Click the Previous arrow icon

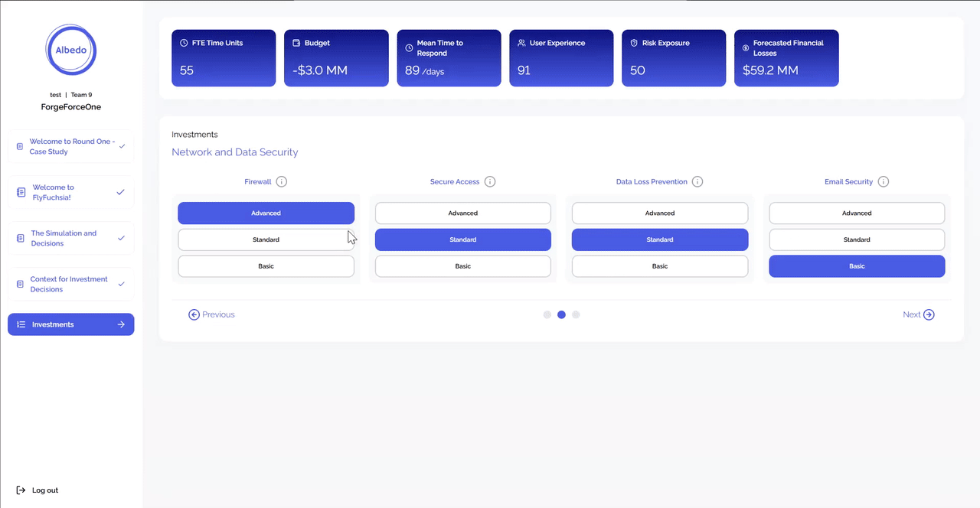[194, 314]
